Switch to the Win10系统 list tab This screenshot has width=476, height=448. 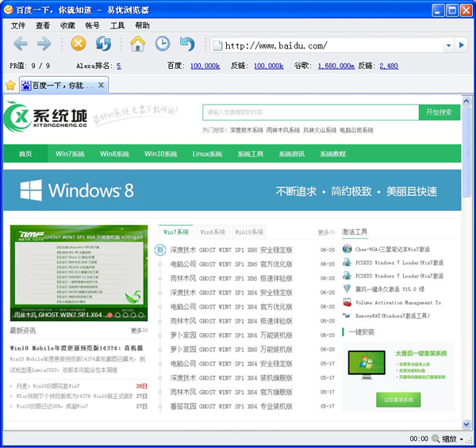(x=249, y=232)
